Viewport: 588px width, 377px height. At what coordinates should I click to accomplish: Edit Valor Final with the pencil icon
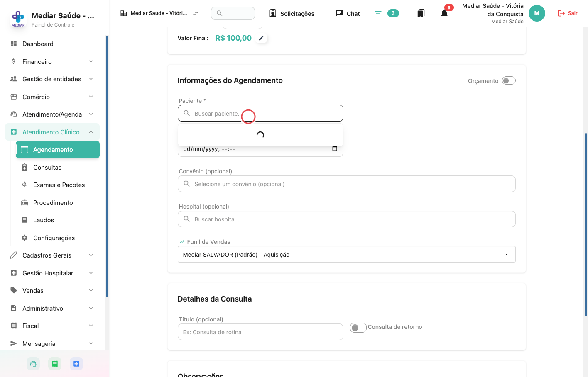[261, 38]
